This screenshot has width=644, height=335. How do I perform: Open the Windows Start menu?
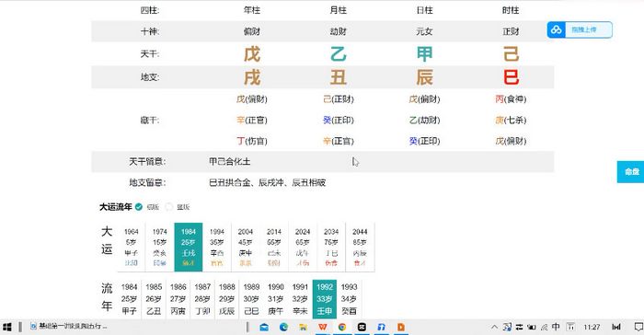7,327
